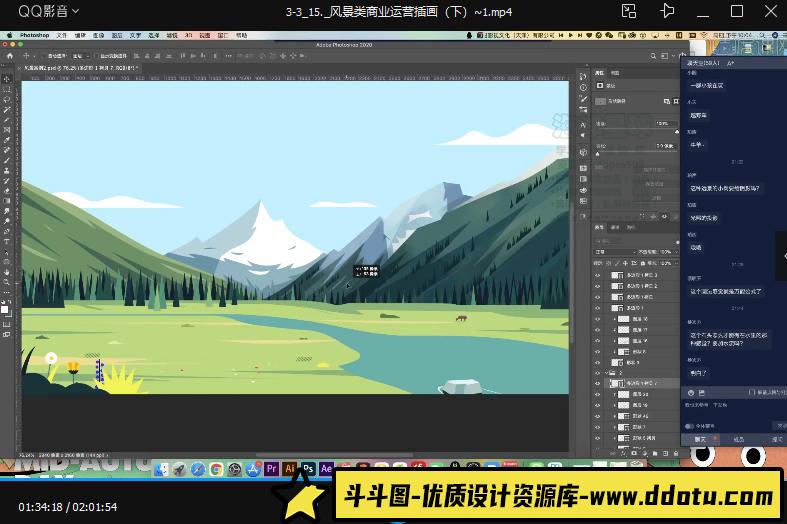Toggle the layer filter on/off switch
The height and width of the screenshot is (524, 787).
pyautogui.click(x=677, y=242)
